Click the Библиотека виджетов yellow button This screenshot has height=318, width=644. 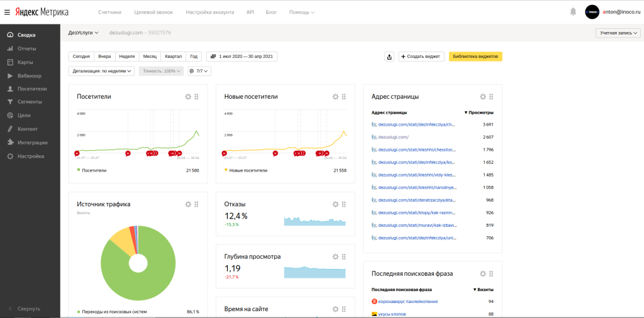pos(475,57)
